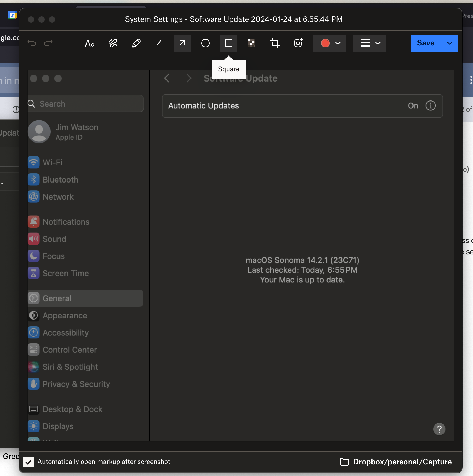Image resolution: width=473 pixels, height=476 pixels.
Task: Select the Text (Aa) tool
Action: point(90,43)
